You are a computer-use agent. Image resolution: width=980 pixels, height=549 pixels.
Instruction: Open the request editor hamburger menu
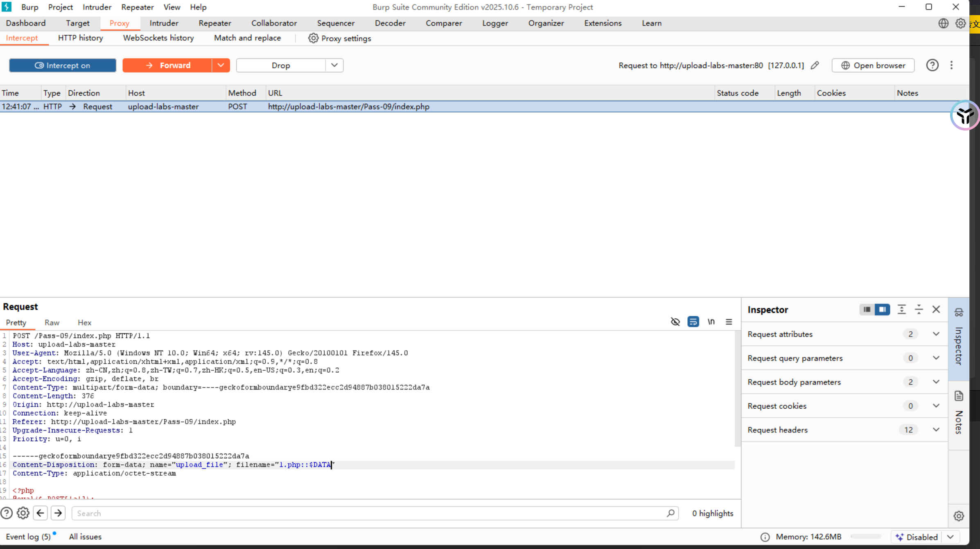[x=729, y=322]
